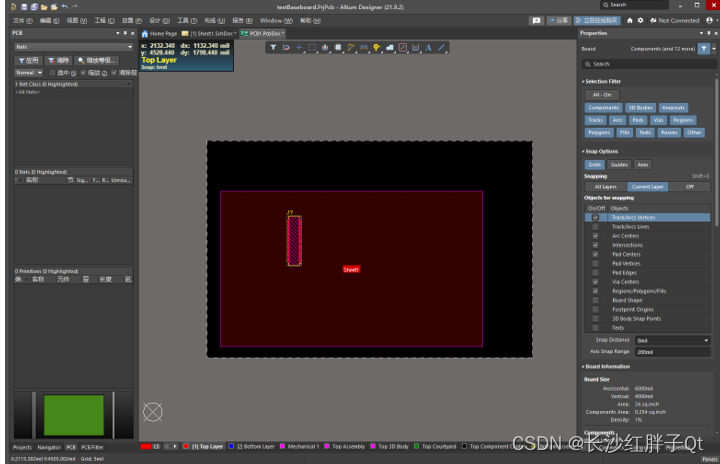The image size is (720, 464).
Task: Select the All Layers snapping button
Action: pos(605,186)
